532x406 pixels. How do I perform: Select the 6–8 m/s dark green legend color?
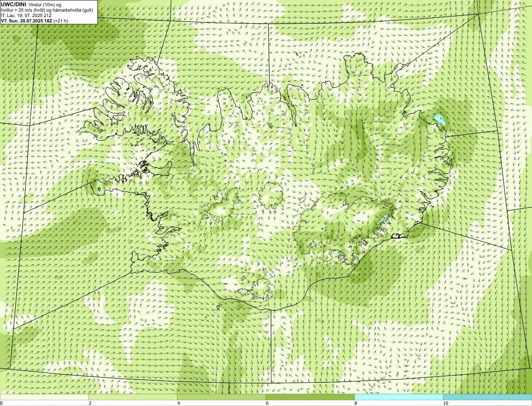[x=310, y=397]
